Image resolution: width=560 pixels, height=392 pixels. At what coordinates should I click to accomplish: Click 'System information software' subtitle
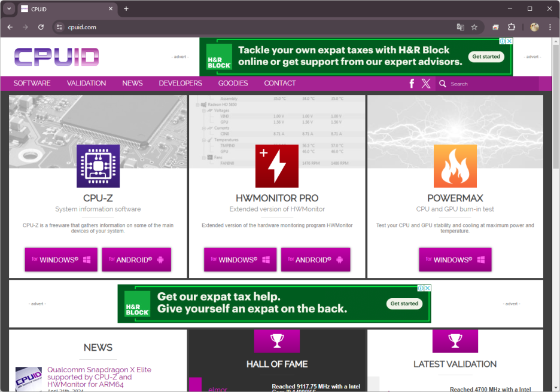click(98, 209)
